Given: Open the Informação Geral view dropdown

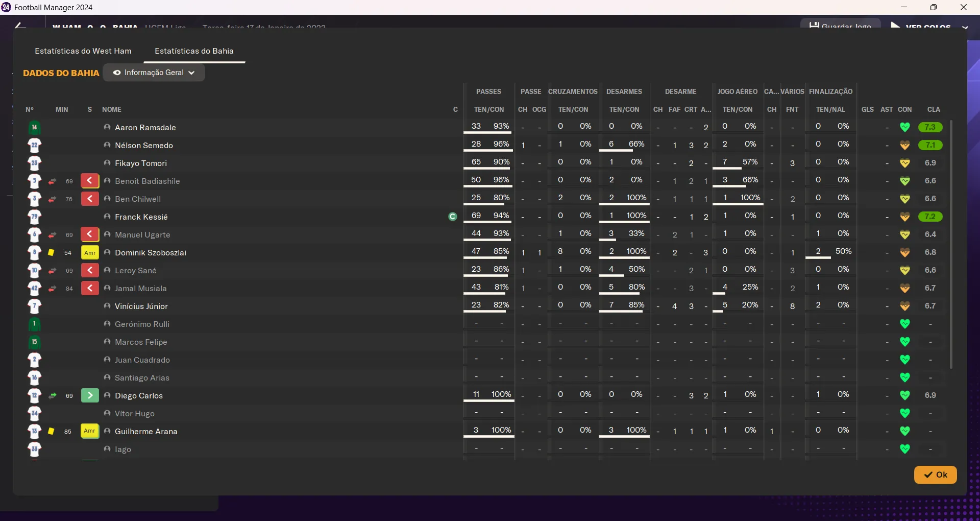Looking at the screenshot, I should 154,73.
